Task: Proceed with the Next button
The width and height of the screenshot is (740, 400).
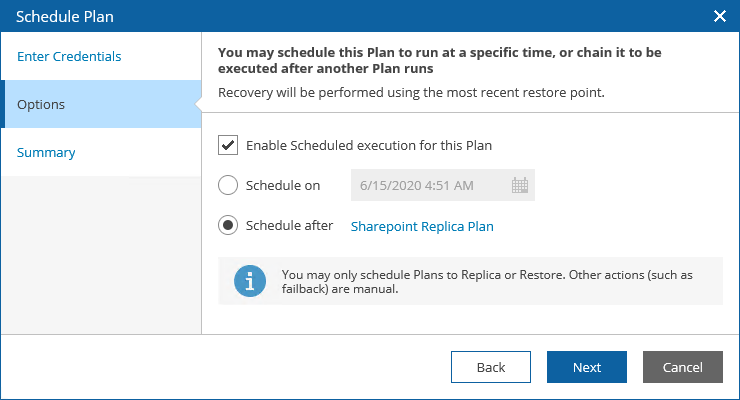Action: (x=587, y=367)
